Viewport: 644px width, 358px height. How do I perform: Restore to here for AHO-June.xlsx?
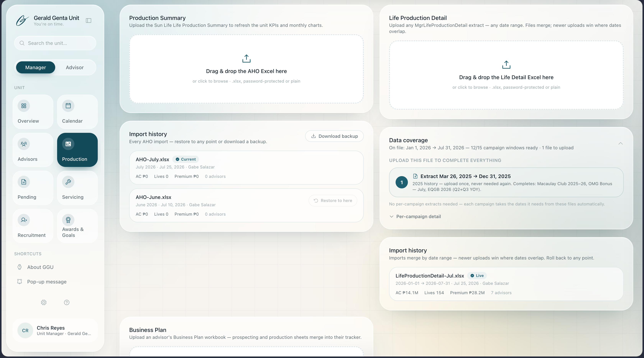(x=333, y=200)
